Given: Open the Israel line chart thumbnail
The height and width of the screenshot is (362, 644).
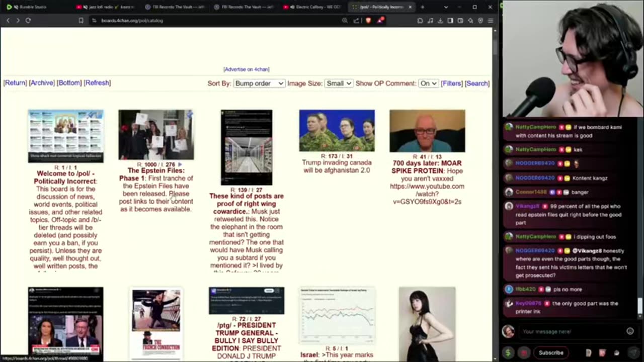Looking at the screenshot, I should (337, 316).
